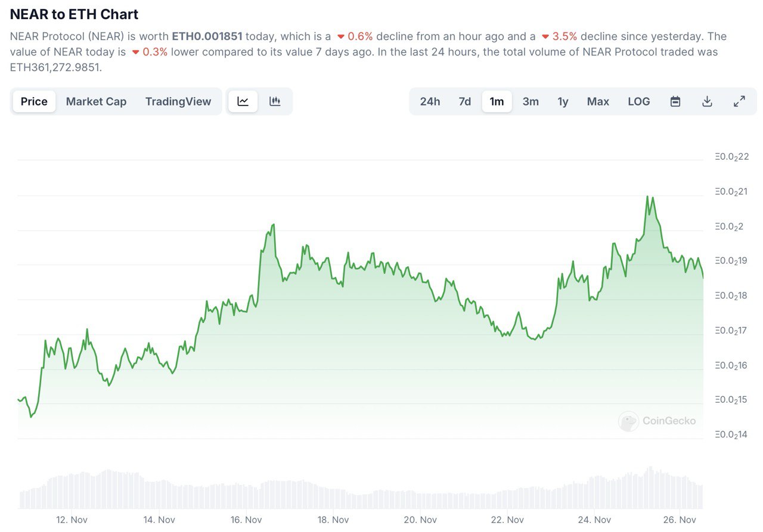Click the 22. Nov date label

(x=507, y=519)
